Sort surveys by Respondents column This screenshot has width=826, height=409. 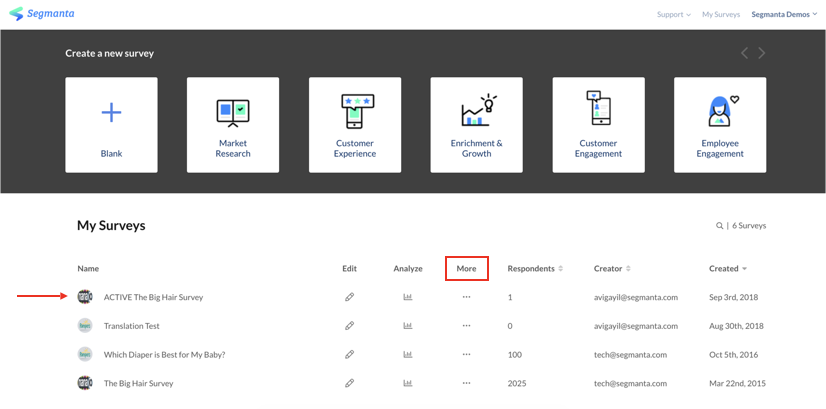pos(535,268)
